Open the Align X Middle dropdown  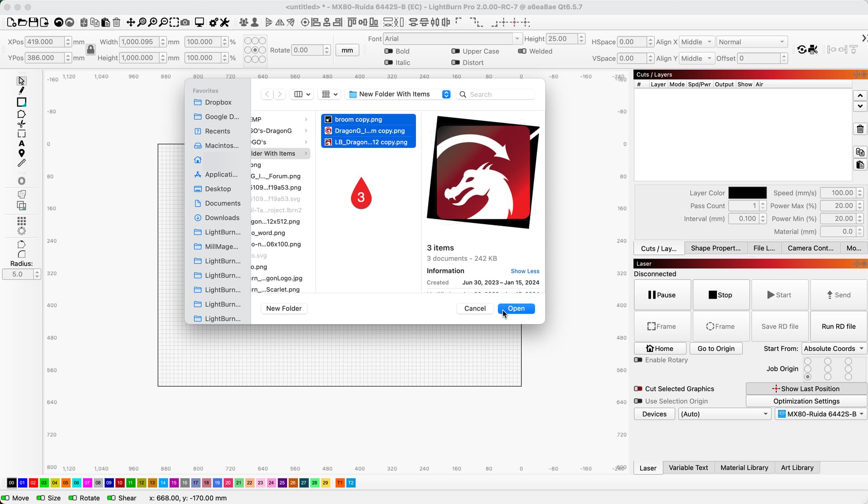697,42
